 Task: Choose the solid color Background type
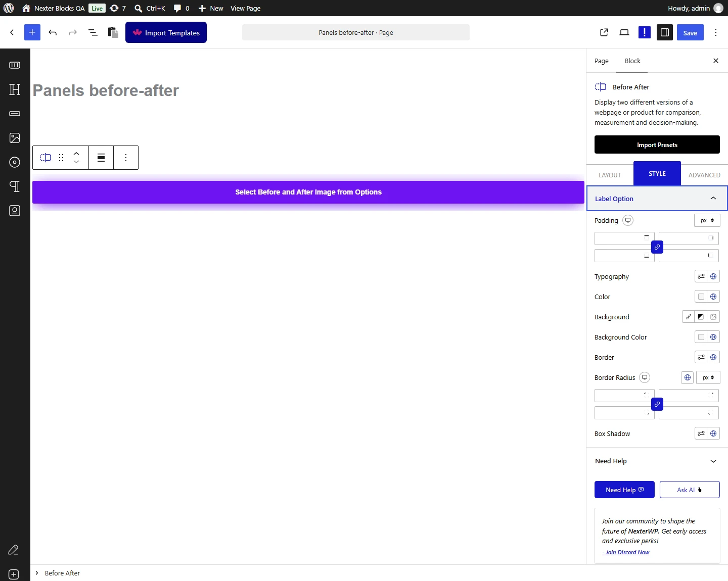[x=689, y=317]
